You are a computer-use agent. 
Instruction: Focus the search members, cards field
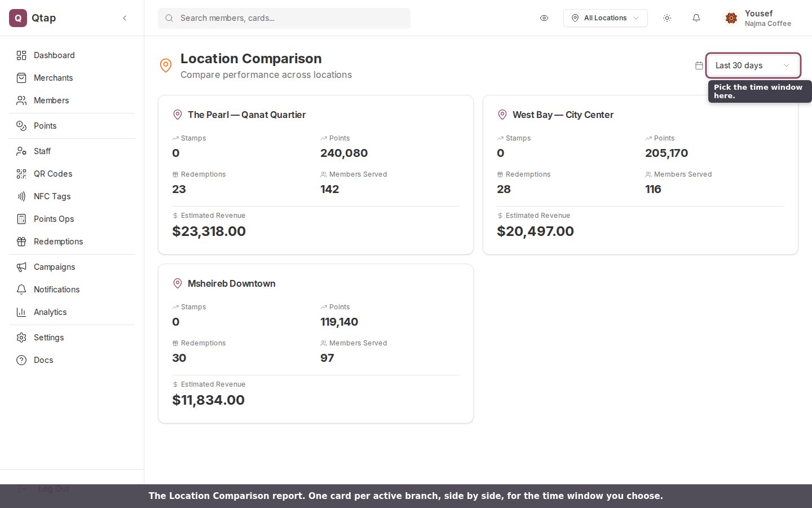[x=284, y=18]
